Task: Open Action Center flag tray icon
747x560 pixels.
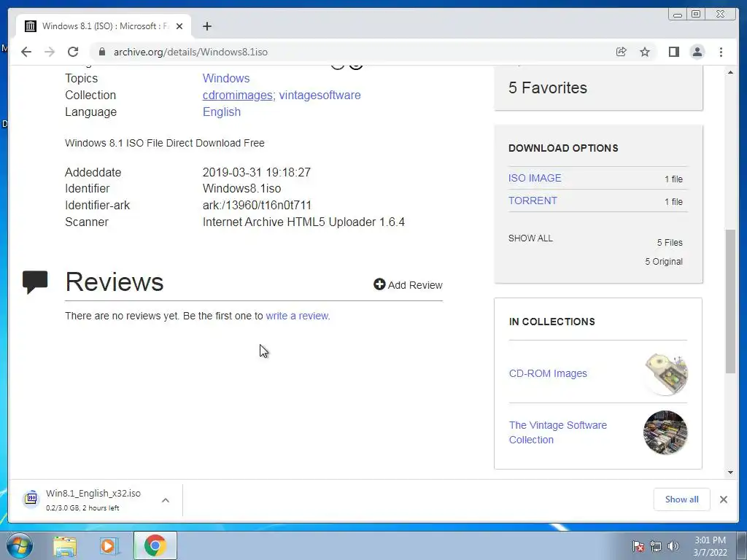Action: coord(638,546)
